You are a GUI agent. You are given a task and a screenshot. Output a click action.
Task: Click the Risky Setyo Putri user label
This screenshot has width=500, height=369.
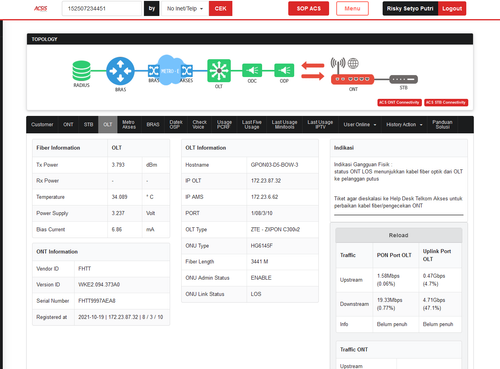point(410,9)
